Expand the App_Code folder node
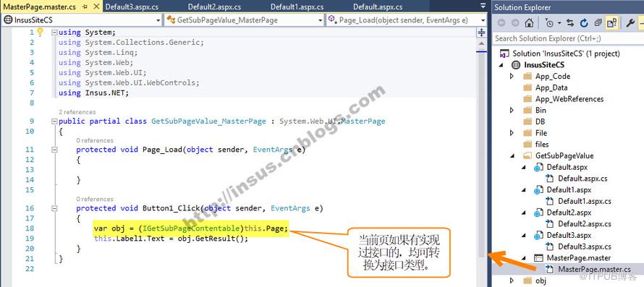 [x=512, y=77]
